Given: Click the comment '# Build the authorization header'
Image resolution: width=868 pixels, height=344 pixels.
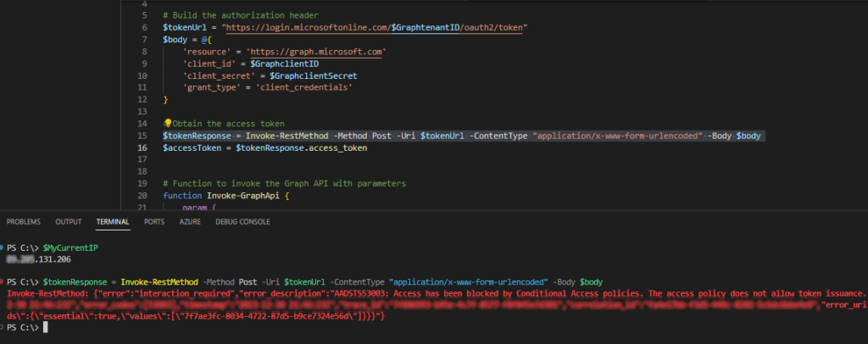Looking at the screenshot, I should click(x=240, y=15).
